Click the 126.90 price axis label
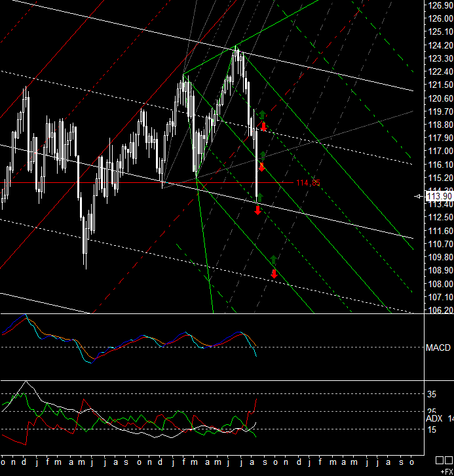 tap(440, 5)
